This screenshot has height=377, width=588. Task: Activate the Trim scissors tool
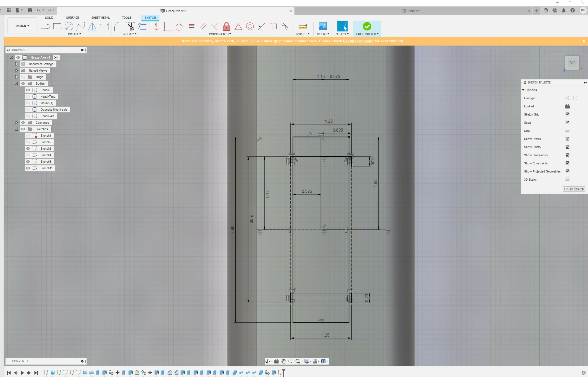[131, 26]
